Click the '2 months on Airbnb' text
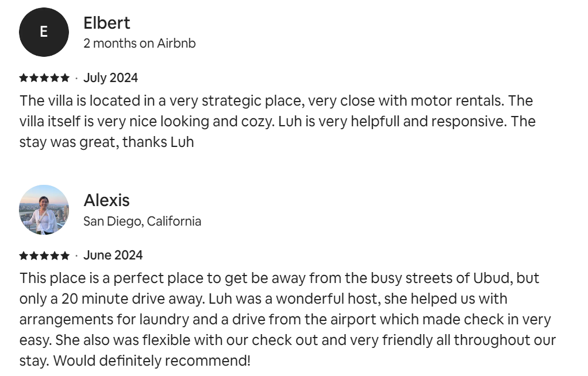This screenshot has width=588, height=376. (140, 44)
